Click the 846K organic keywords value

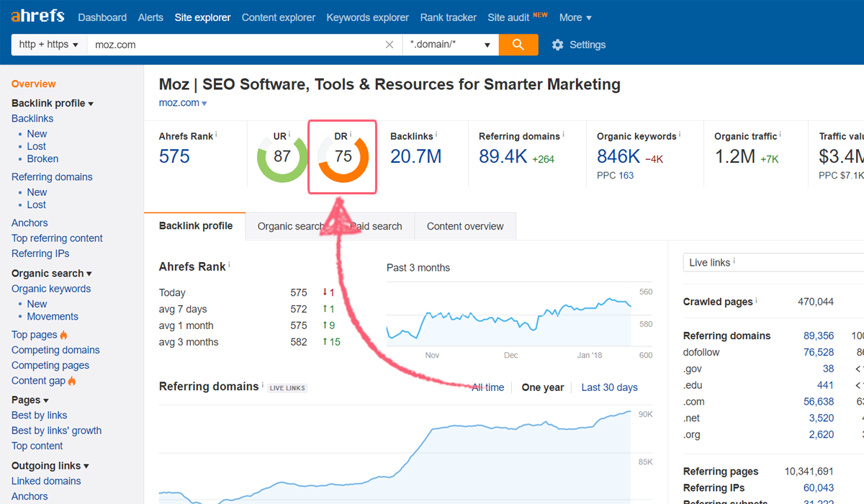(x=618, y=156)
